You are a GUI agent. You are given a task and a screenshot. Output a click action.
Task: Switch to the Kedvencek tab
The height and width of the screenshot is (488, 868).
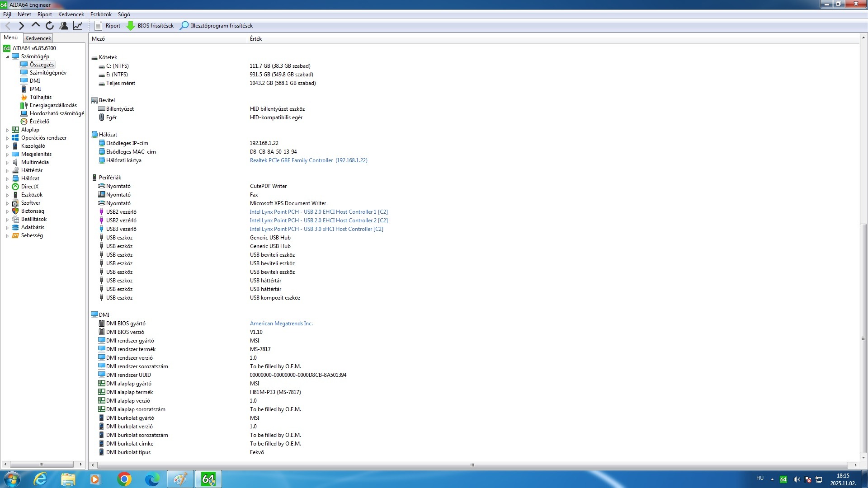pyautogui.click(x=38, y=38)
